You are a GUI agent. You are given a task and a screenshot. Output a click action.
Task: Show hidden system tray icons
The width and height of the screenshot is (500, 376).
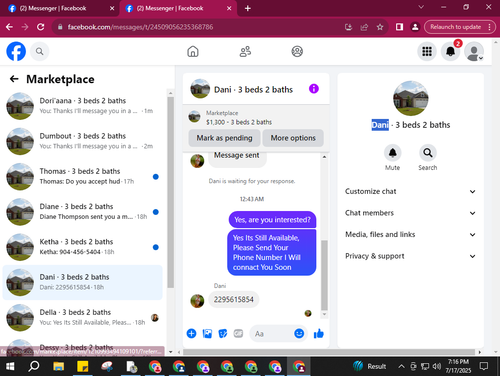pos(402,366)
